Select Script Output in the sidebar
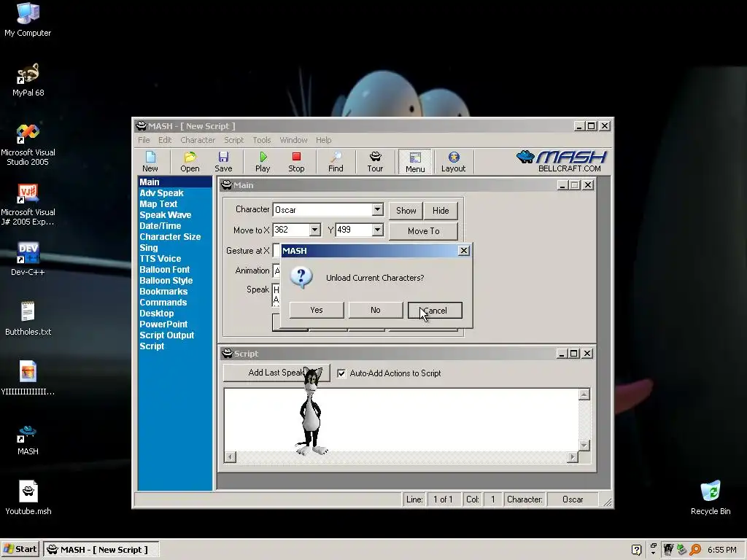 coord(167,335)
